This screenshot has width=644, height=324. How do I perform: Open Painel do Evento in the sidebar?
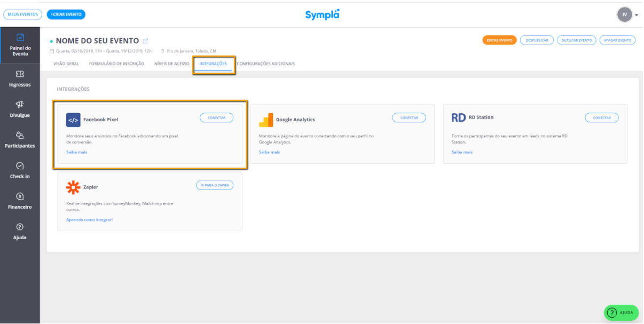[x=20, y=45]
